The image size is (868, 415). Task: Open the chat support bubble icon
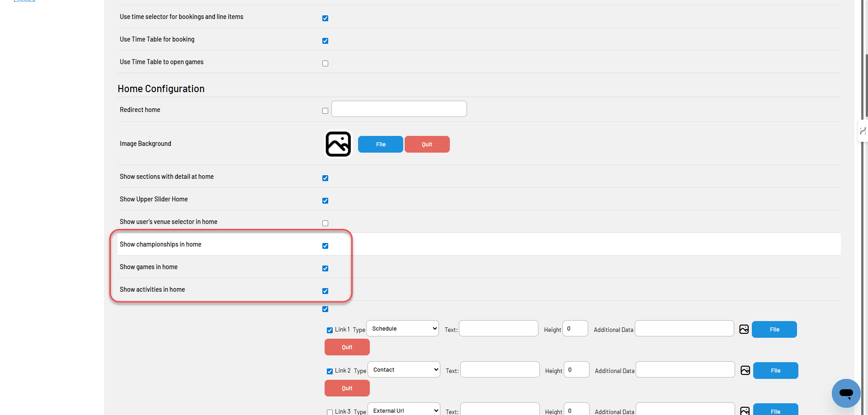click(x=846, y=393)
